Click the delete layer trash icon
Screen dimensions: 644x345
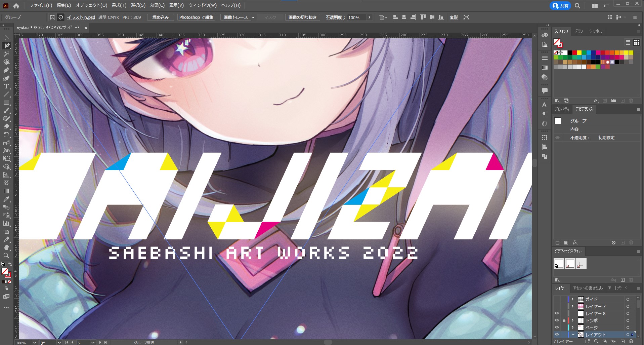point(631,341)
